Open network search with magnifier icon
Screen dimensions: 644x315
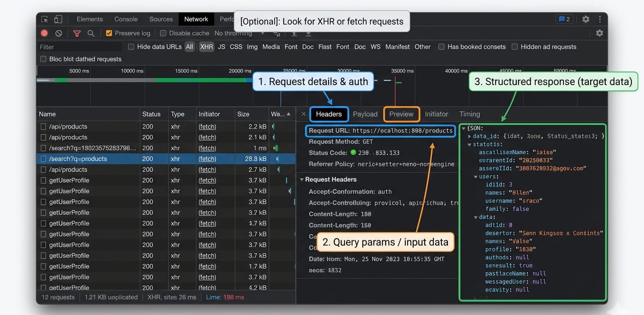pyautogui.click(x=91, y=33)
